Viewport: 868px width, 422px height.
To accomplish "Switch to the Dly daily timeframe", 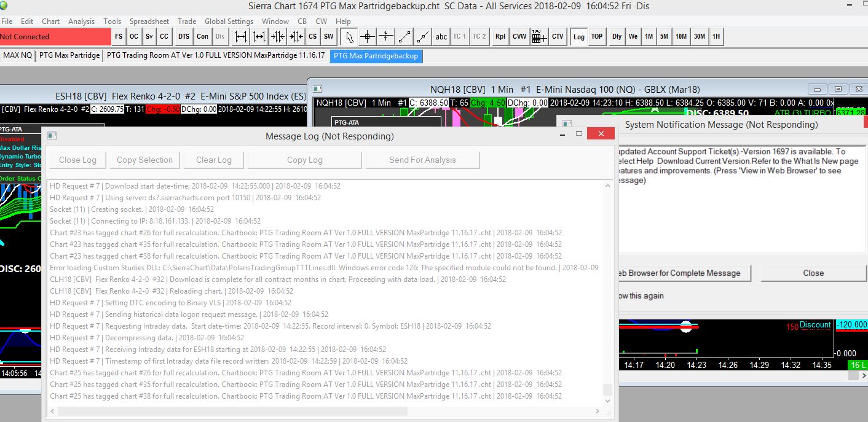I will click(x=617, y=37).
